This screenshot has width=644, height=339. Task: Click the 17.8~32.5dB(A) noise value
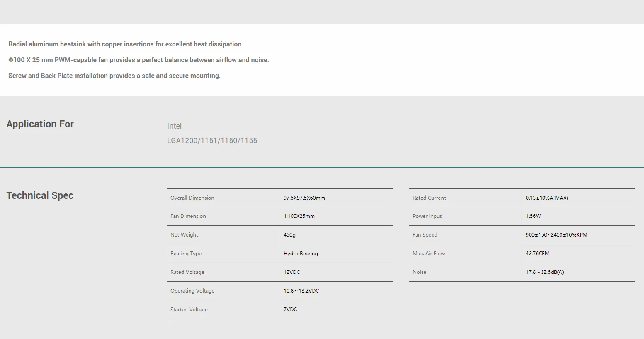[544, 272]
